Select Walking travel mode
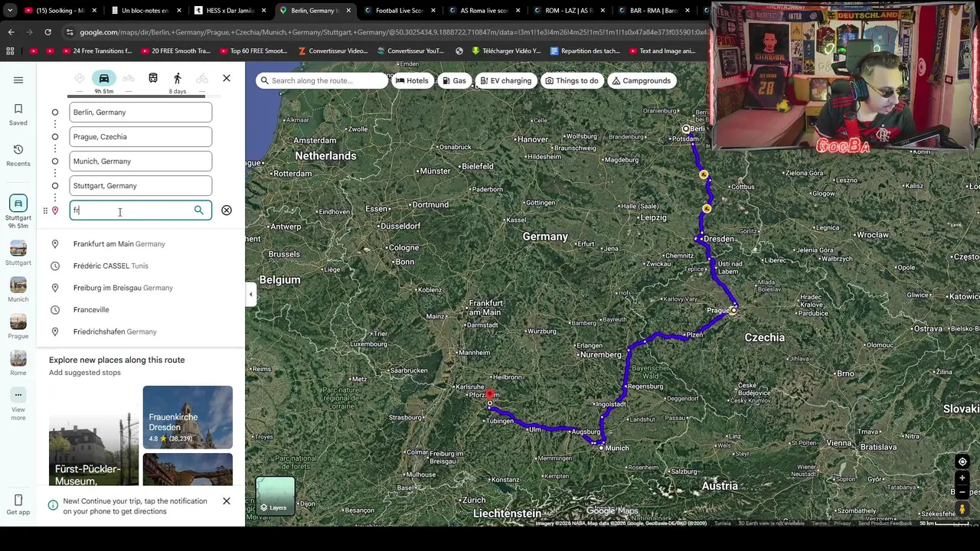This screenshot has width=980, height=551. coord(178,79)
